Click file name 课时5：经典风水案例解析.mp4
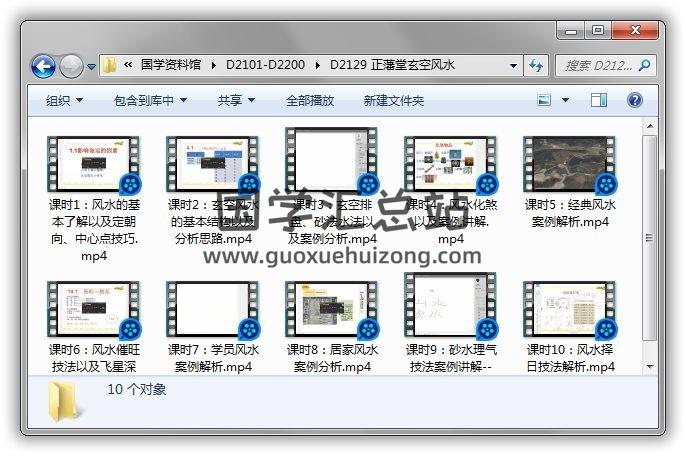Image resolution: width=686 pixels, height=456 pixels. [x=570, y=213]
